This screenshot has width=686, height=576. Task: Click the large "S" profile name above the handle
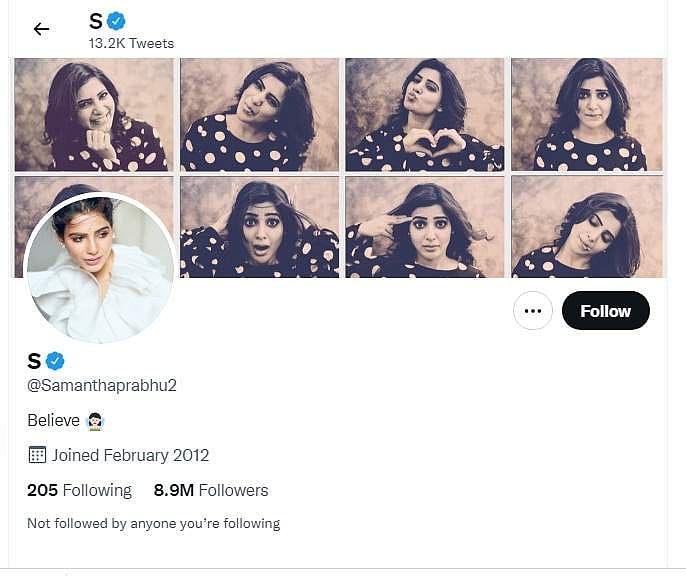click(x=34, y=361)
